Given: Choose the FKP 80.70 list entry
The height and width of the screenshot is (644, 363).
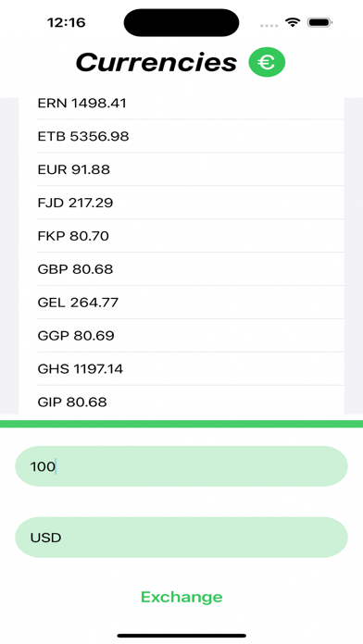Looking at the screenshot, I should 181,236.
